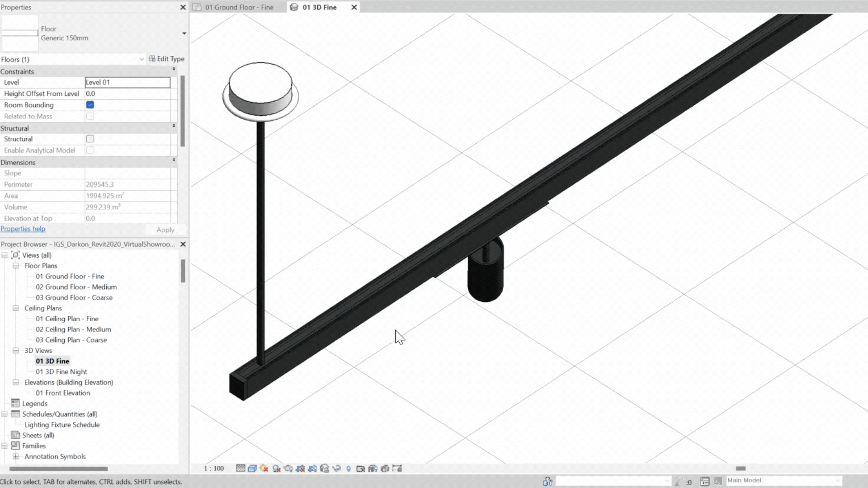Open Show Rendering Dialog teapot icon
Screen dimensions: 868x488
point(288,469)
